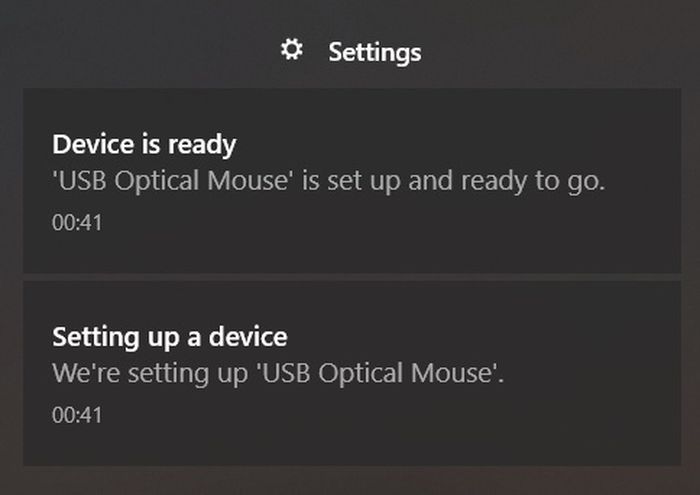Click 00:41 timestamp under Device is ready

[x=77, y=222]
